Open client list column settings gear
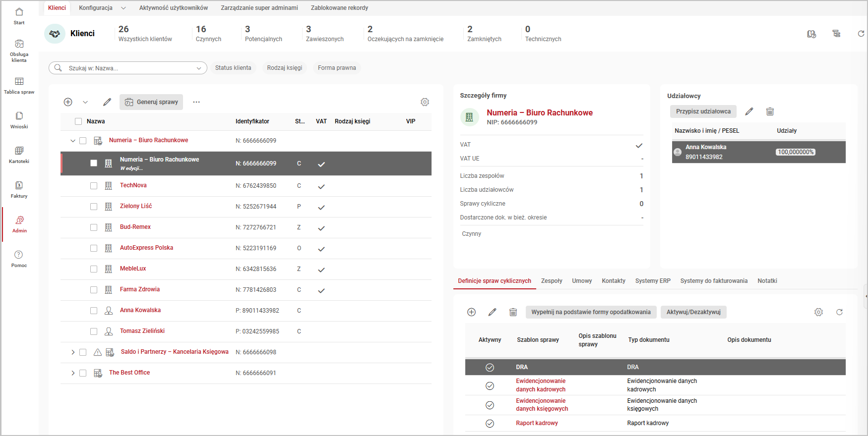Screen dimensions: 868x436 425,102
